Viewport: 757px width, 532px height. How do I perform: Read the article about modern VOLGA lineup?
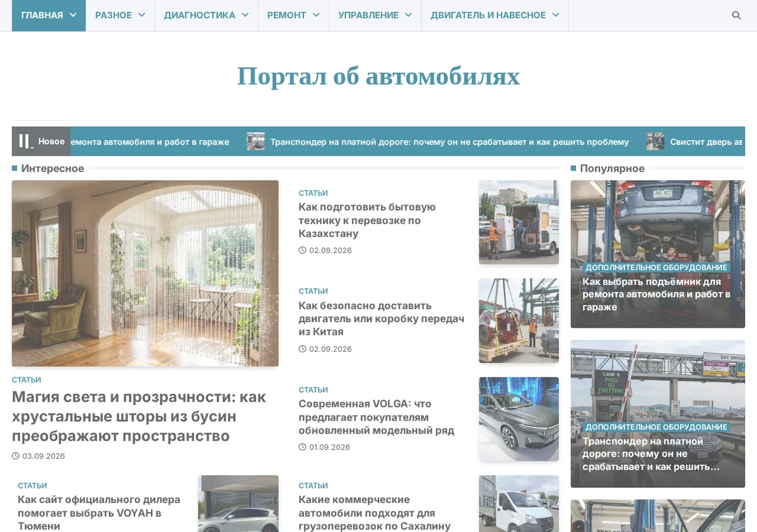click(x=376, y=417)
